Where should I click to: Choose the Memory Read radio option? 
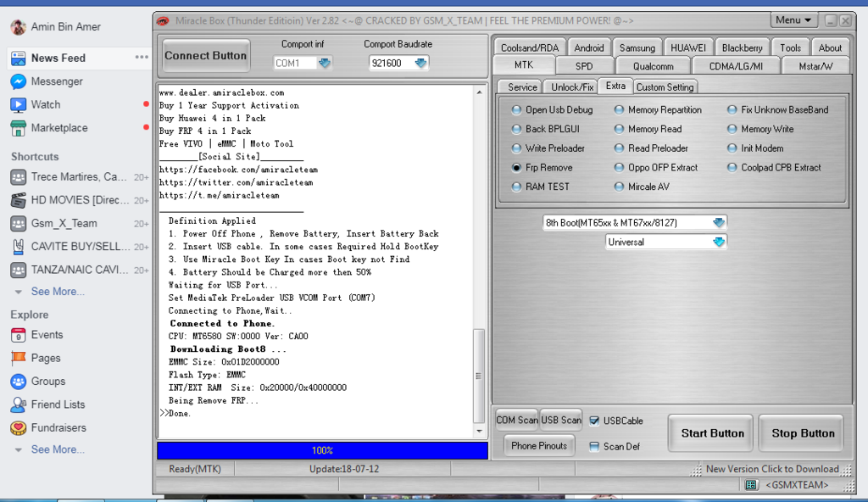[619, 129]
